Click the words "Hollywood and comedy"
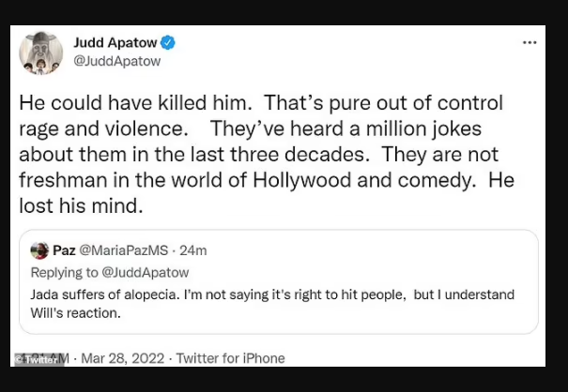Screen dimensions: 568x392 [364, 180]
